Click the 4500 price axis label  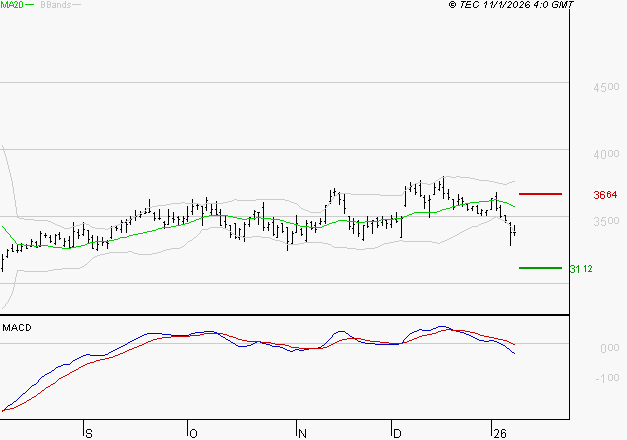[606, 87]
